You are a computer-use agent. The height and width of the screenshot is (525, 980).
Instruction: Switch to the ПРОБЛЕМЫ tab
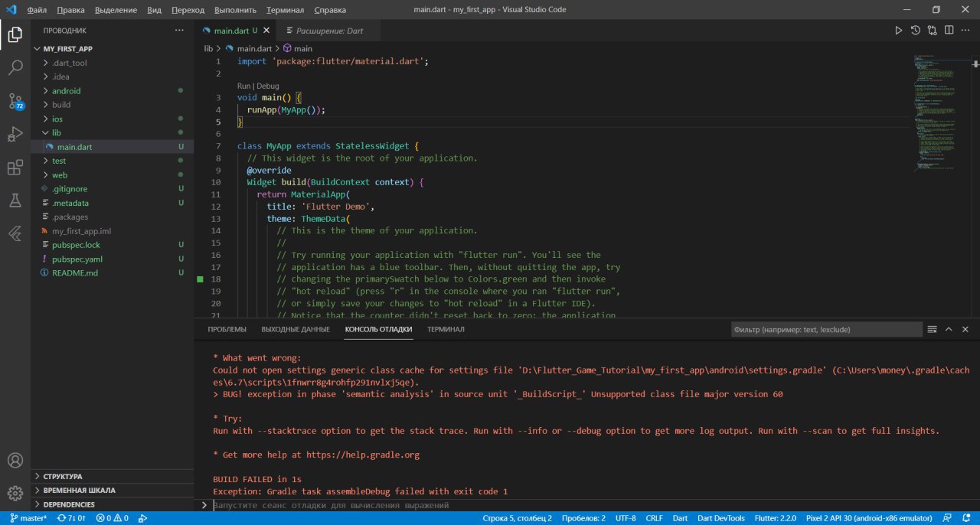coord(227,329)
